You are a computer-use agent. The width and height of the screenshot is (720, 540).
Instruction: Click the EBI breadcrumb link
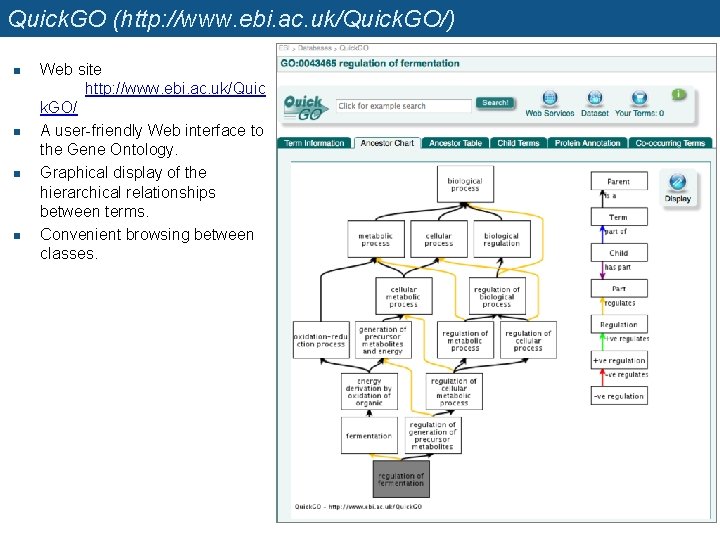tap(284, 48)
